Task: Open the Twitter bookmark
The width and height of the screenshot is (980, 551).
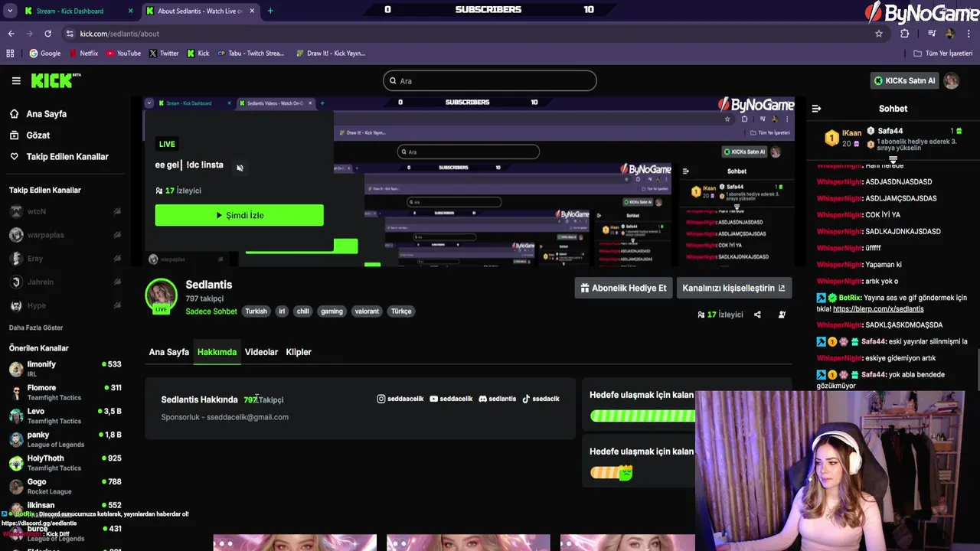Action: pyautogui.click(x=164, y=54)
